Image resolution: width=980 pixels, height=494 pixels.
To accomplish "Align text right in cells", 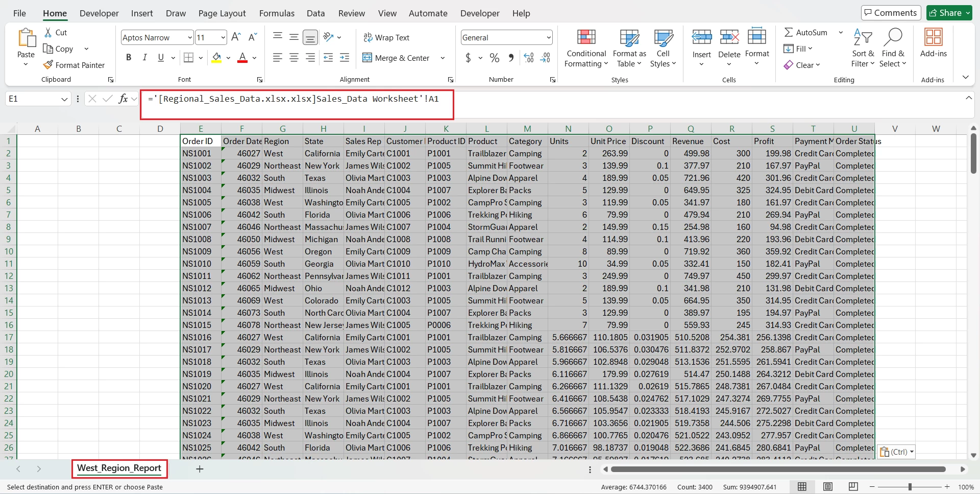I will 310,58.
